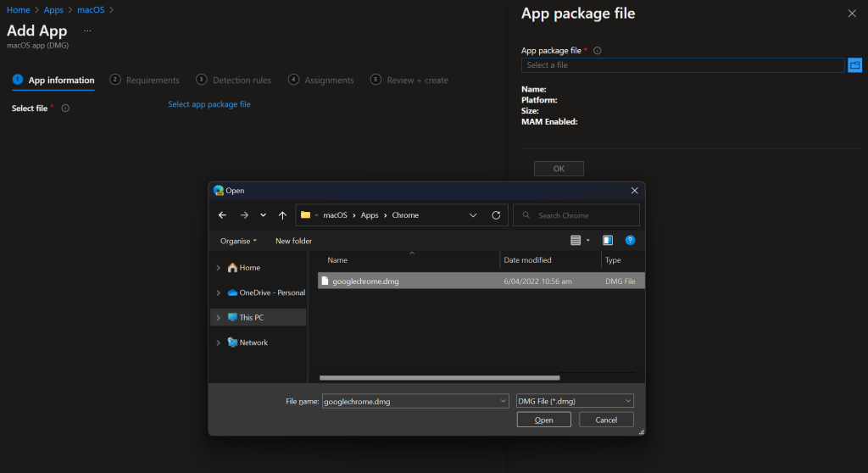The width and height of the screenshot is (868, 473).
Task: Open the Organise menu
Action: [238, 241]
